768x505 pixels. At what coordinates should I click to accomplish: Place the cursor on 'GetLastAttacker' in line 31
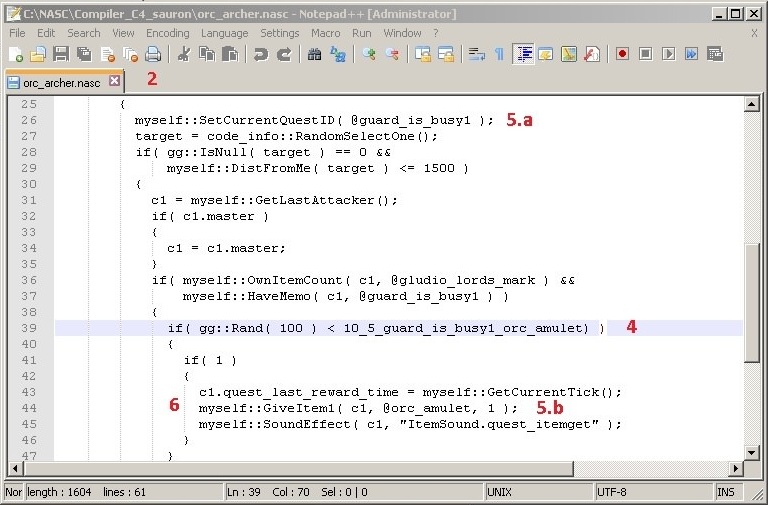(x=314, y=200)
